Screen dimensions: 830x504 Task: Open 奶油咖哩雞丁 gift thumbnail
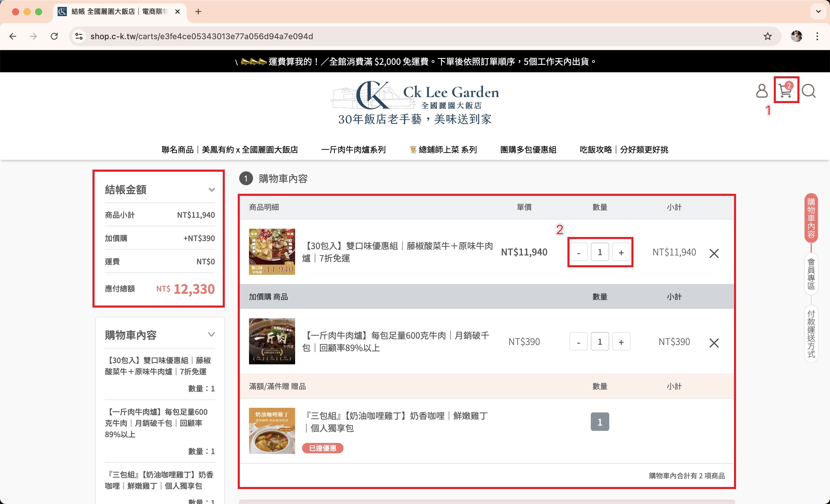[272, 431]
